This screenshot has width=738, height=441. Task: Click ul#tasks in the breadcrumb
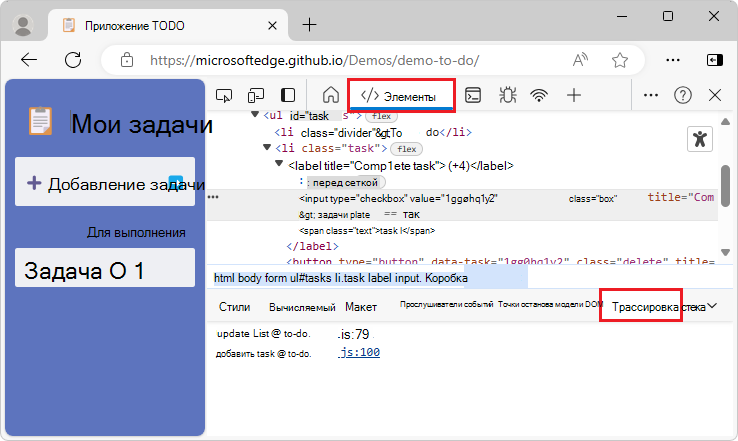pyautogui.click(x=310, y=278)
